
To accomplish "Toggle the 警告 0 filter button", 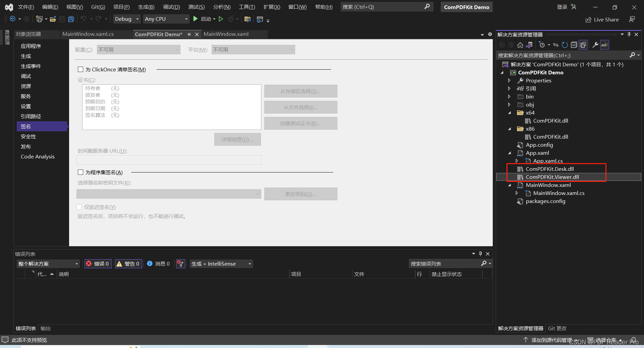I will pos(128,264).
